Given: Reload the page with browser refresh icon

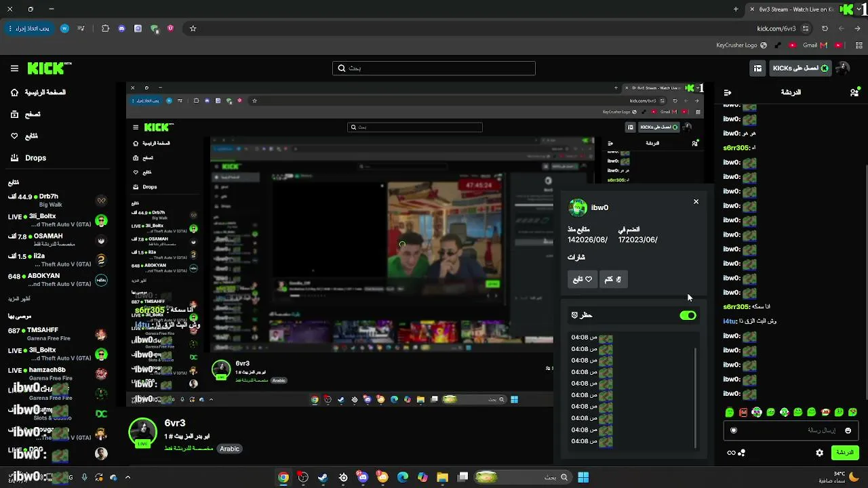Looking at the screenshot, I should [x=825, y=28].
